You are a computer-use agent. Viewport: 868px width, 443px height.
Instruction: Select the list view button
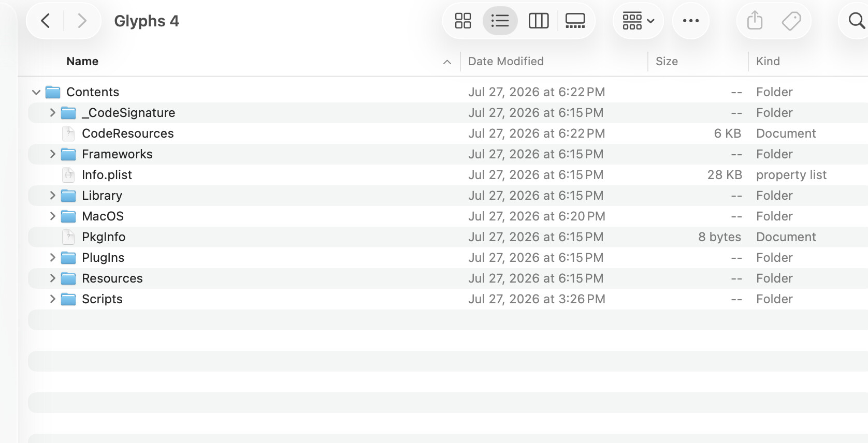(x=500, y=21)
